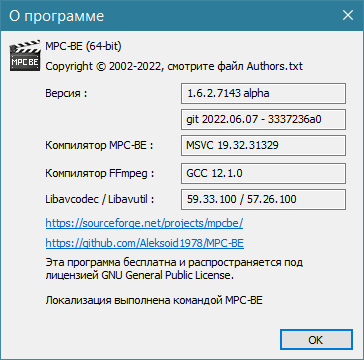Click the Libavcodec / Libavutil label
Screen dimensions: 364x360
[100, 199]
